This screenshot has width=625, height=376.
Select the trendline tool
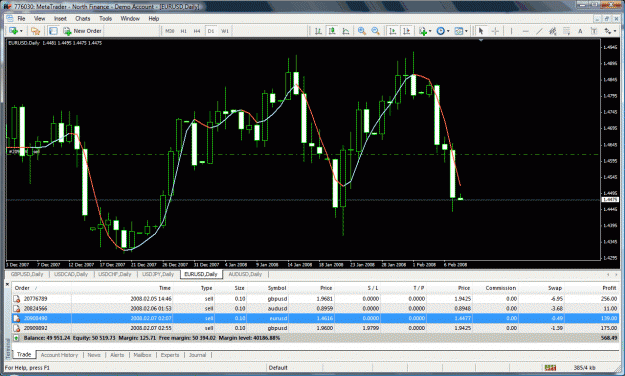539,31
